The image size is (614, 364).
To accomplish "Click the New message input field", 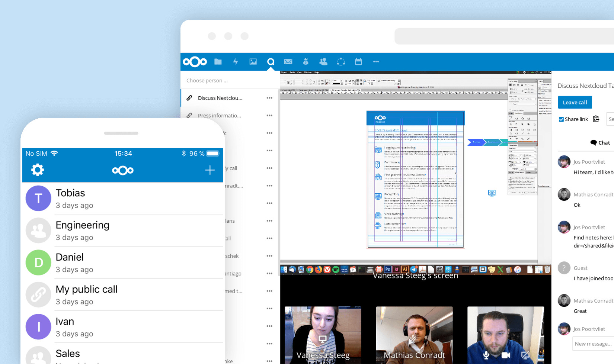I will tap(593, 344).
